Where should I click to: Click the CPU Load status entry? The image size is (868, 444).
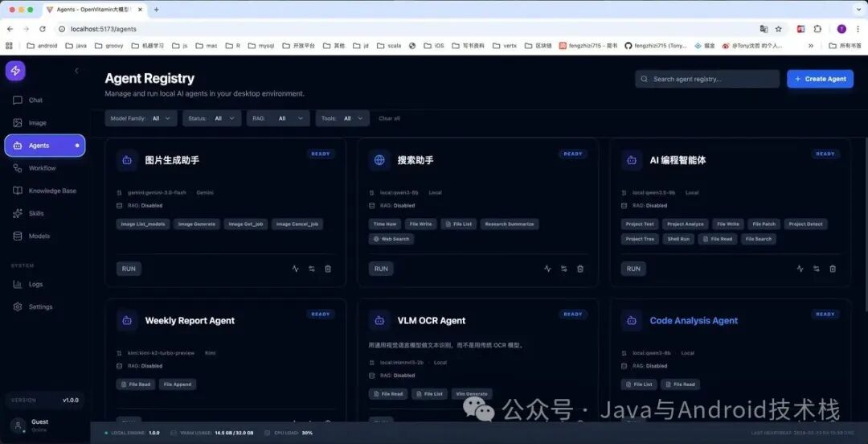coord(289,433)
